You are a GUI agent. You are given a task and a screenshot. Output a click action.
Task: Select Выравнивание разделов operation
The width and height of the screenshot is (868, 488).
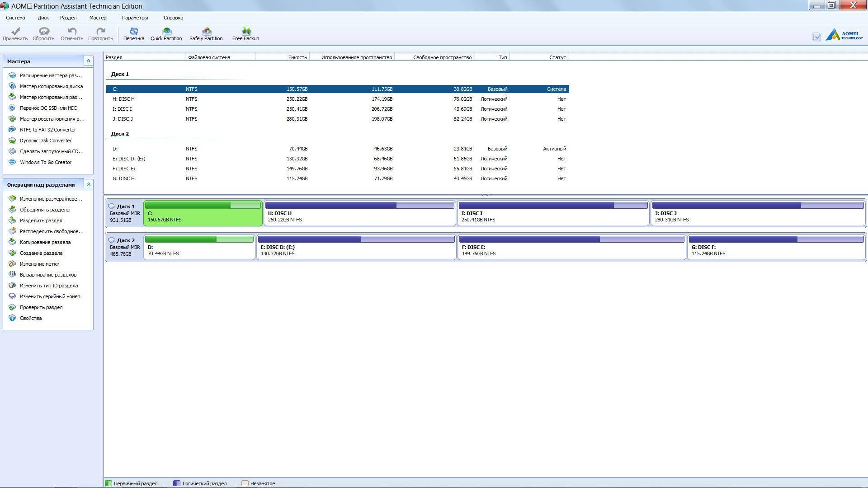[42, 275]
